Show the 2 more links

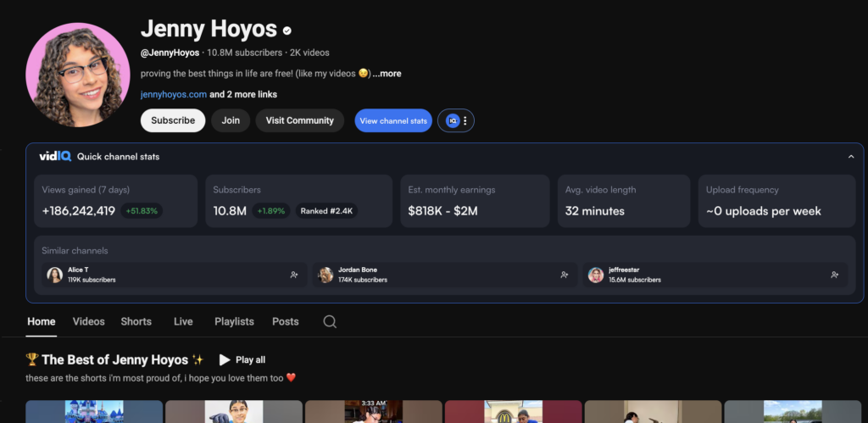click(x=243, y=95)
